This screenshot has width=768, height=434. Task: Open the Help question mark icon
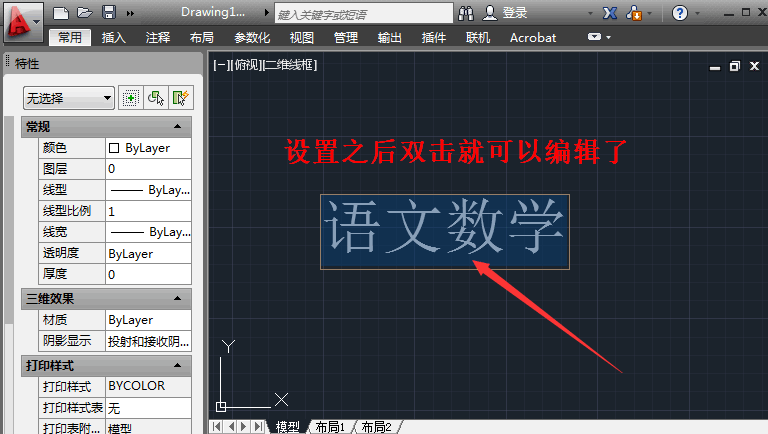coord(679,13)
